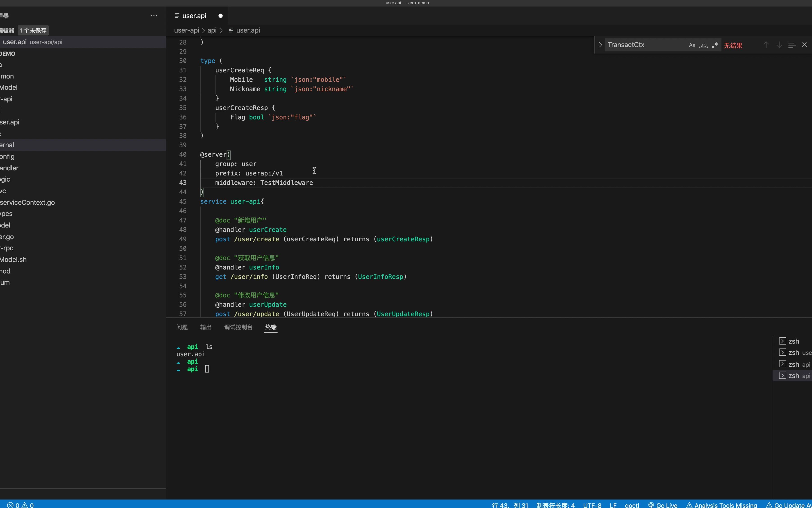This screenshot has height=508, width=812.
Task: Toggle Find in Selection icon
Action: tap(792, 45)
